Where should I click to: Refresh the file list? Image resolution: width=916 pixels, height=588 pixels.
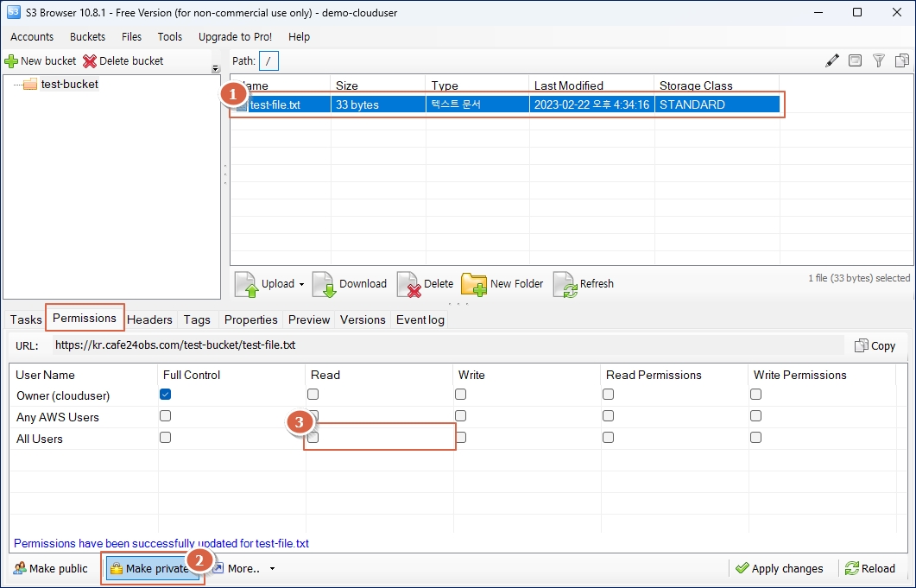tap(565, 284)
